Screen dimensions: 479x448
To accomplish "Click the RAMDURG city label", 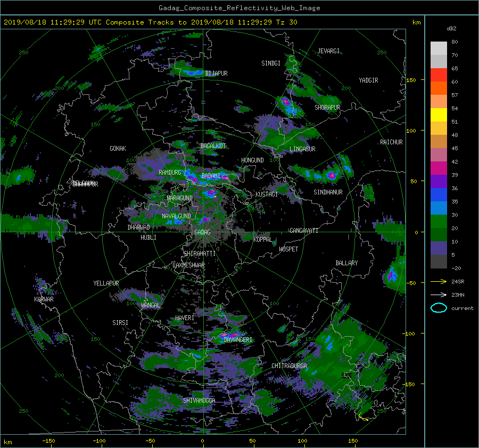I will (x=170, y=173).
